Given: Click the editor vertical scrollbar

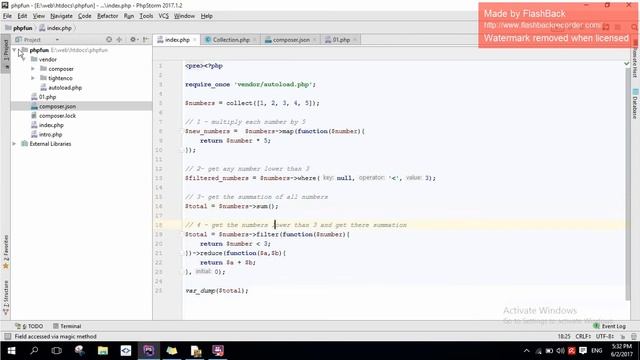Looking at the screenshot, I should click(628, 184).
